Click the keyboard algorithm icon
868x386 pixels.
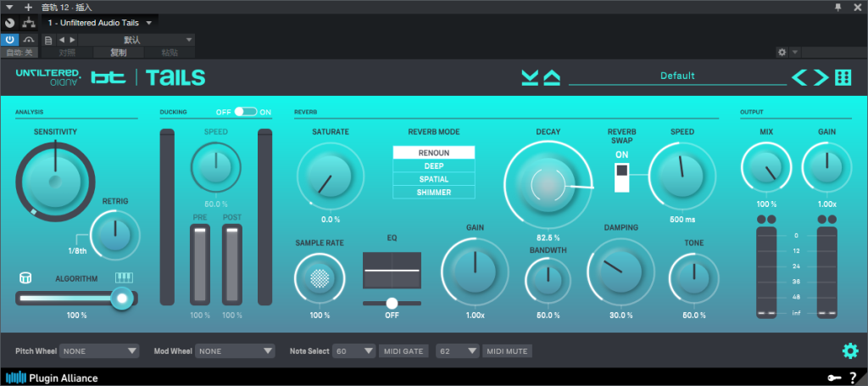click(125, 277)
